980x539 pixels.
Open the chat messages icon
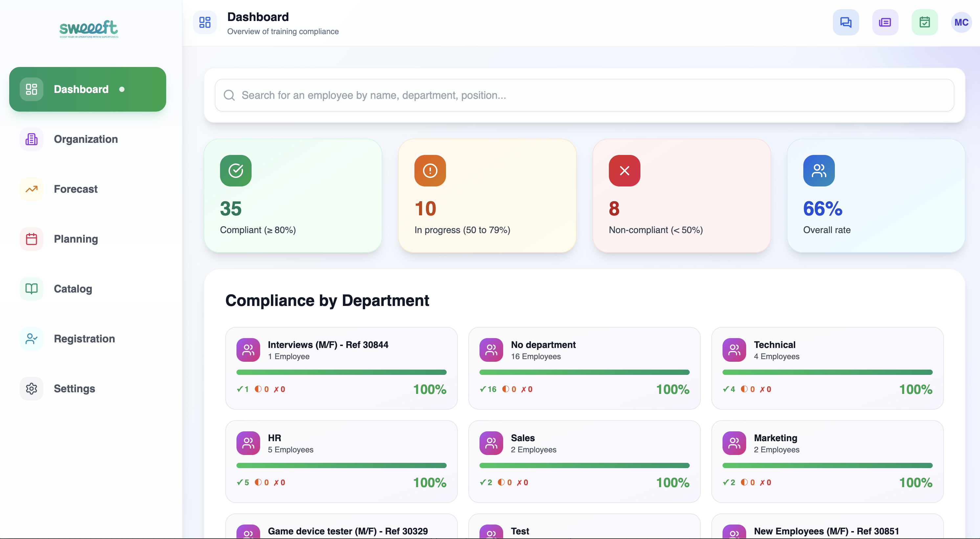[846, 22]
